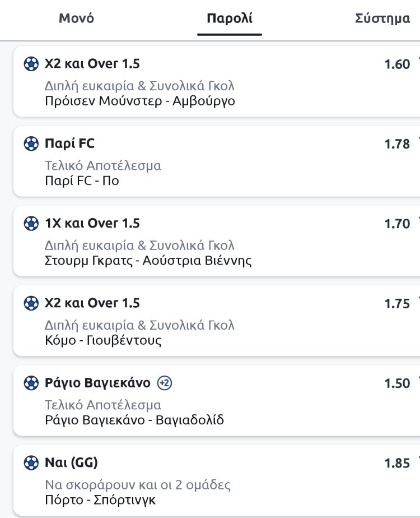Switch to the Μονό tab

pos(76,18)
